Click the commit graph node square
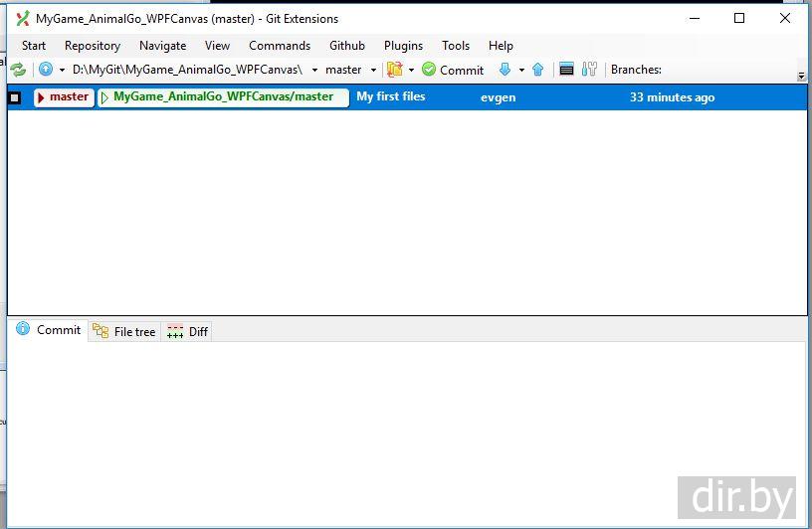Viewport: 812px width, 529px height. click(x=15, y=97)
